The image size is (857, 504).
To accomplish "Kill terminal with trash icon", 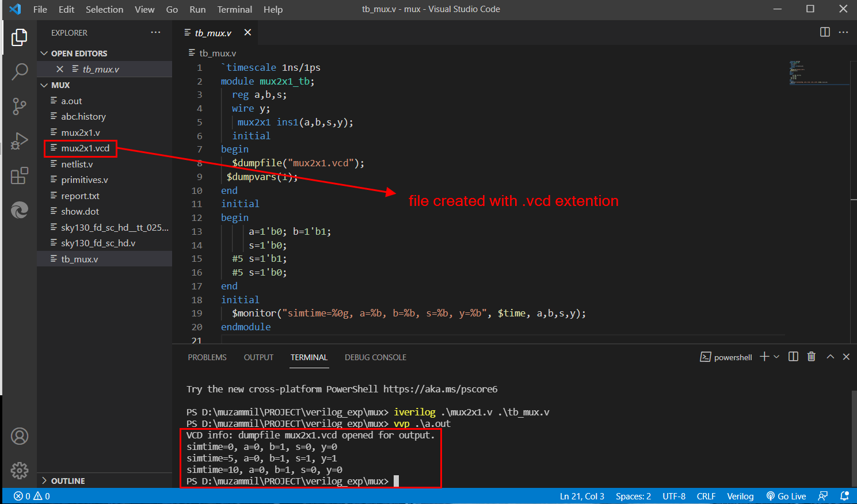I will point(812,357).
